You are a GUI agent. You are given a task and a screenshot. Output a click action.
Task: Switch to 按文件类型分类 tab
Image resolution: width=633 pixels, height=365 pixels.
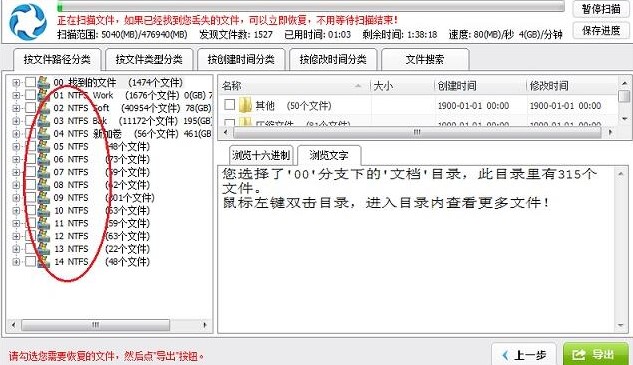click(149, 60)
